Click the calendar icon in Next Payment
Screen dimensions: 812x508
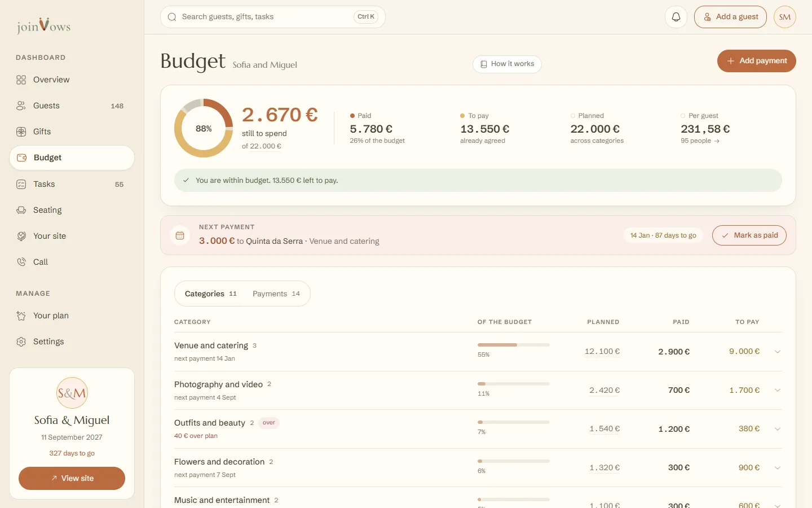[x=180, y=235]
